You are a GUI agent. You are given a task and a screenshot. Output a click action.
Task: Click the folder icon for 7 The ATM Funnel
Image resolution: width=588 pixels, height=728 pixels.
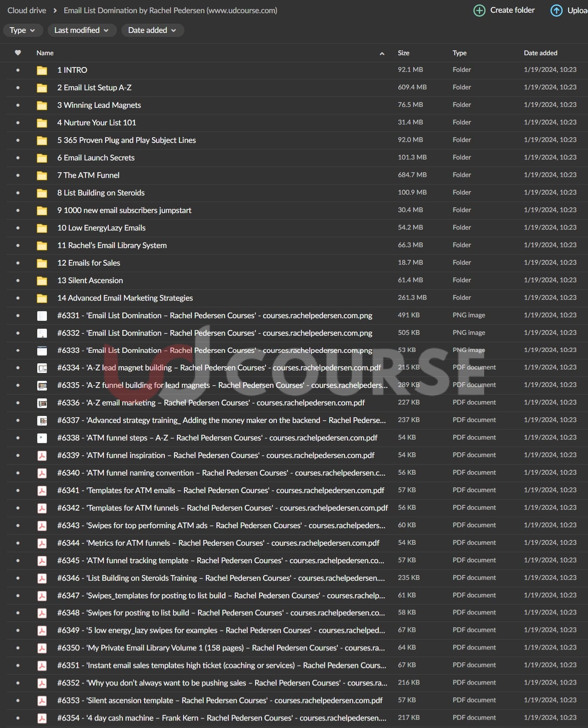[42, 175]
